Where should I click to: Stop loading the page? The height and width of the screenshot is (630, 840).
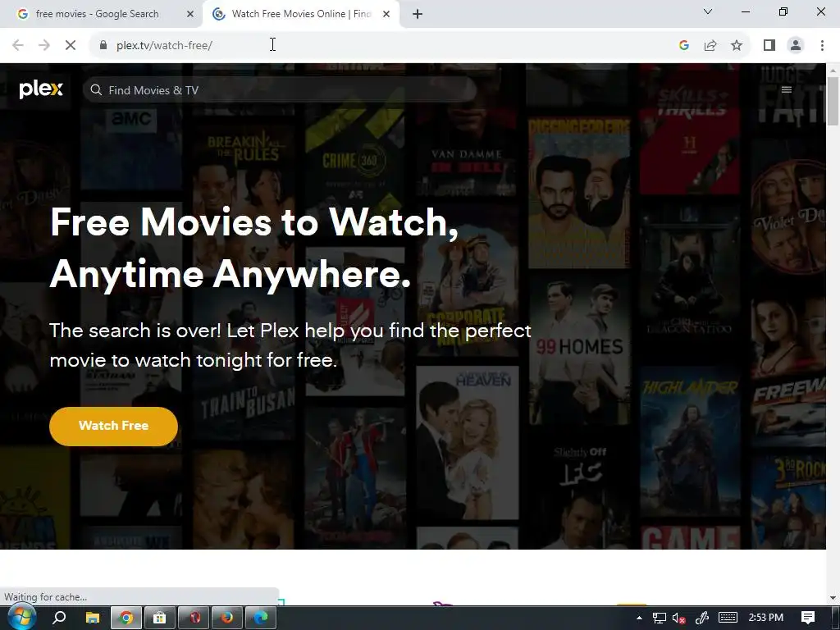pos(71,46)
